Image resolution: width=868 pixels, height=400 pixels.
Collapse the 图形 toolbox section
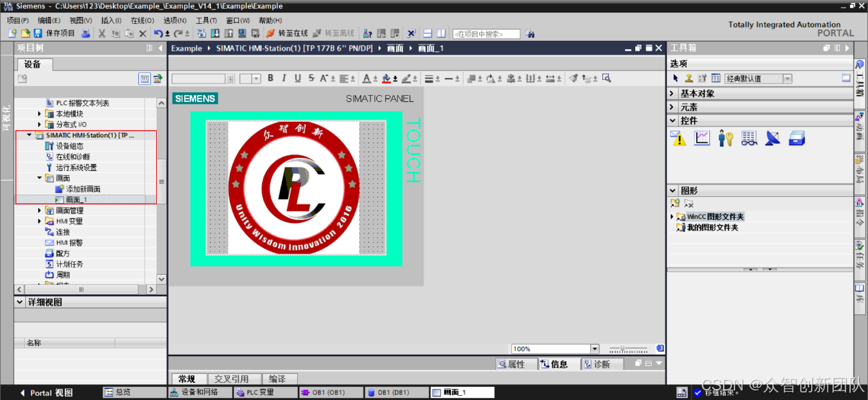673,190
